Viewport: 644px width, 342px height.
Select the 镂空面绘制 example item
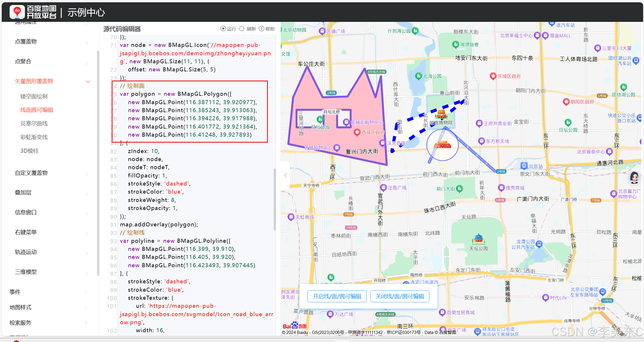[x=34, y=96]
